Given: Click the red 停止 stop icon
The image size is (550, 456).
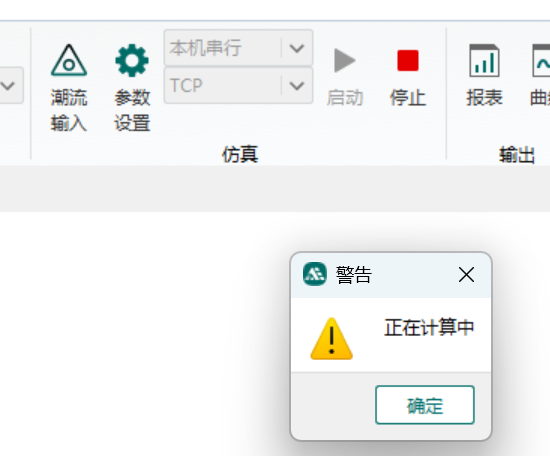Looking at the screenshot, I should pos(408,60).
